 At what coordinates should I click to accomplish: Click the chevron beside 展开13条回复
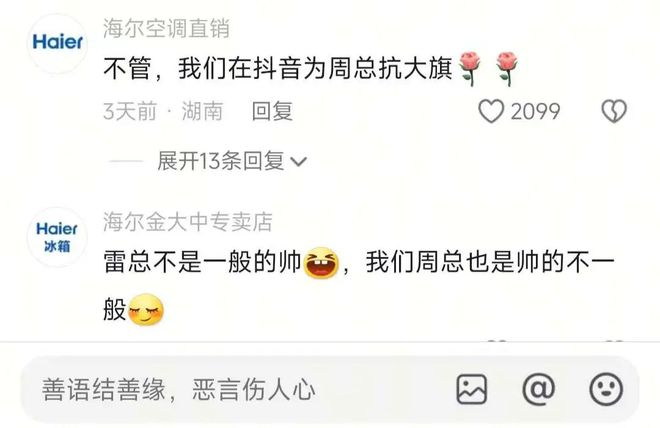point(299,162)
